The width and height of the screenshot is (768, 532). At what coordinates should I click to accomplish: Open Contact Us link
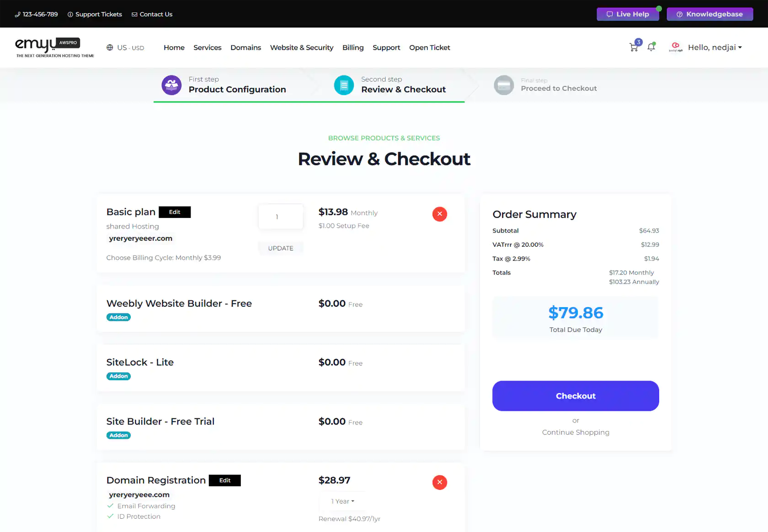(152, 14)
